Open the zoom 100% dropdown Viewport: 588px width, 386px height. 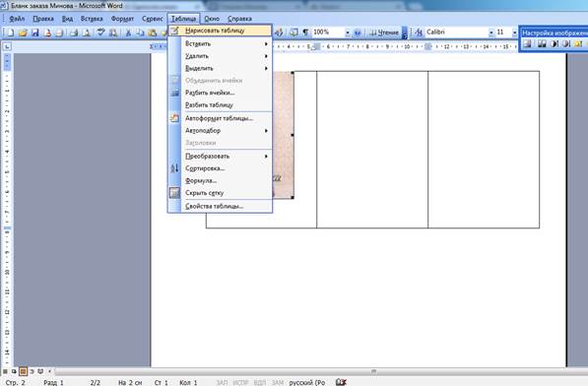(x=348, y=32)
